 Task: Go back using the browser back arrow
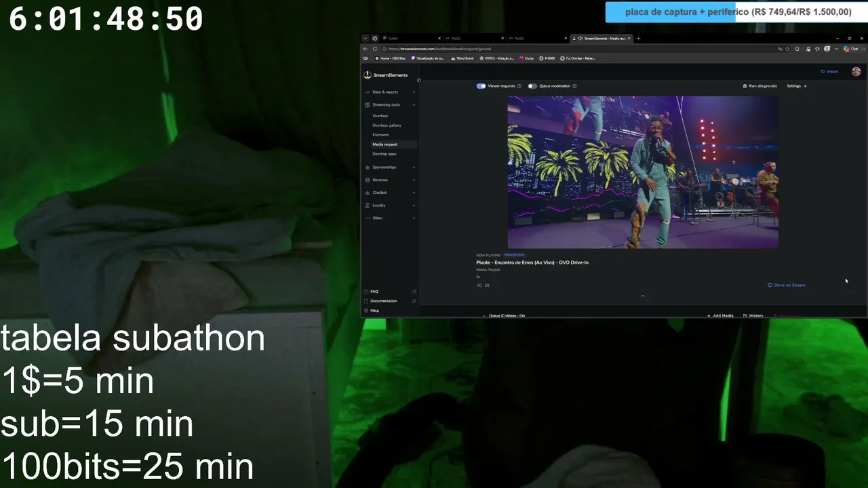(x=366, y=49)
